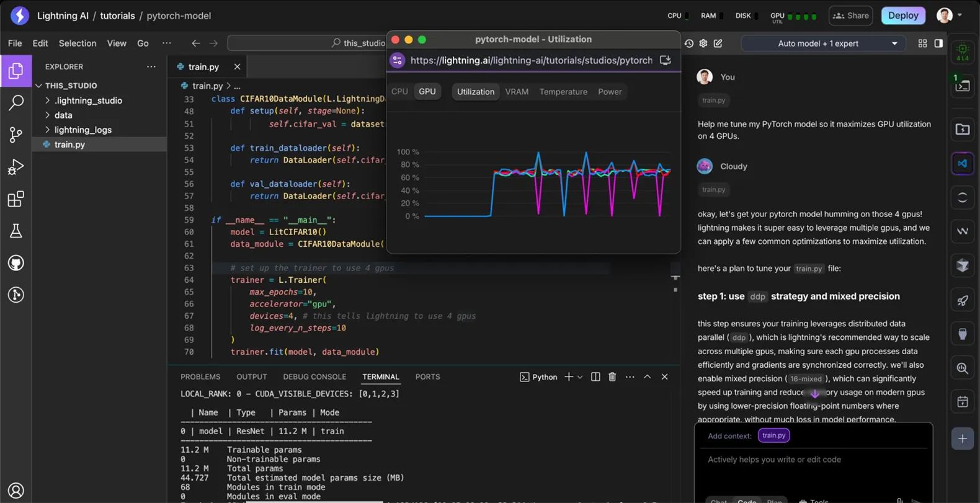The height and width of the screenshot is (503, 980).
Task: Click the Lightning AI logo
Action: 20,16
